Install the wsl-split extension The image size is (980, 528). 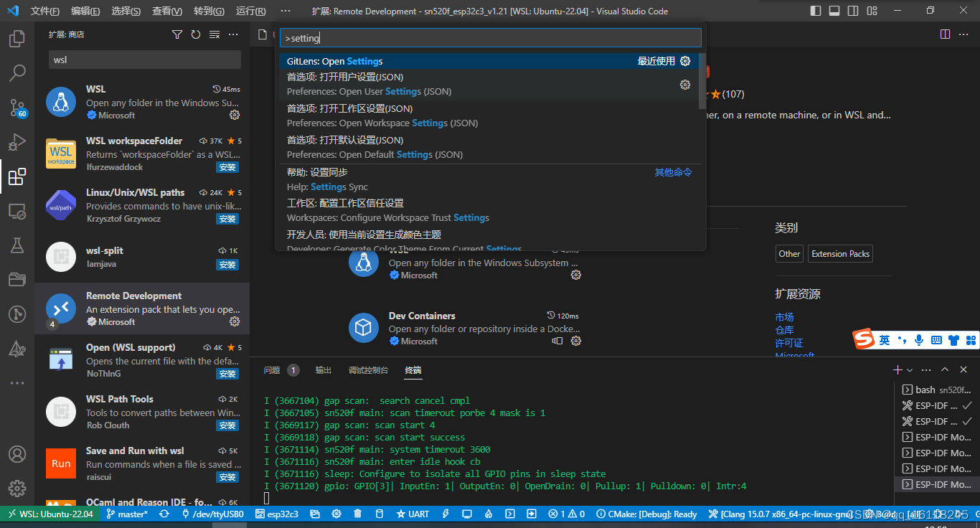tap(227, 265)
